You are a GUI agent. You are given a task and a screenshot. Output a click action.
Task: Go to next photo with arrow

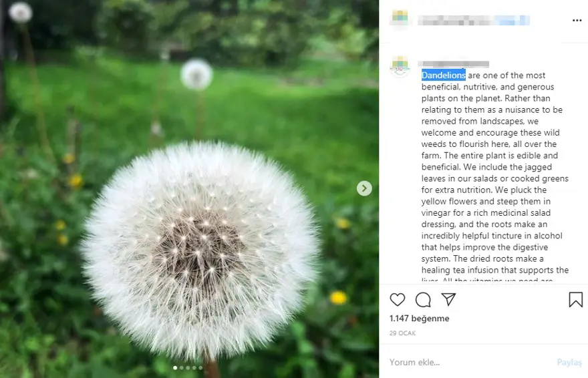click(x=364, y=188)
